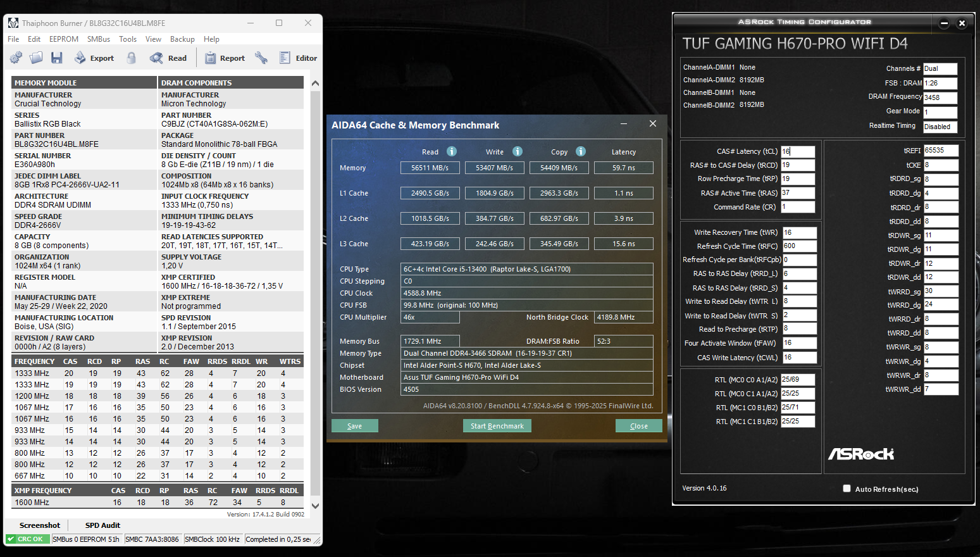
Task: Click the SMBClock 100 kHz status entry
Action: [x=212, y=539]
